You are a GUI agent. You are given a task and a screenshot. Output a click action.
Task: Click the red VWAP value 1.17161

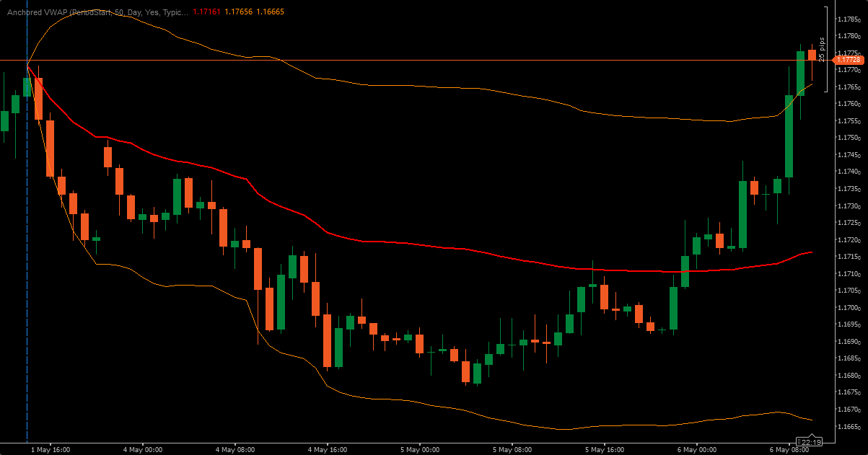click(x=207, y=12)
